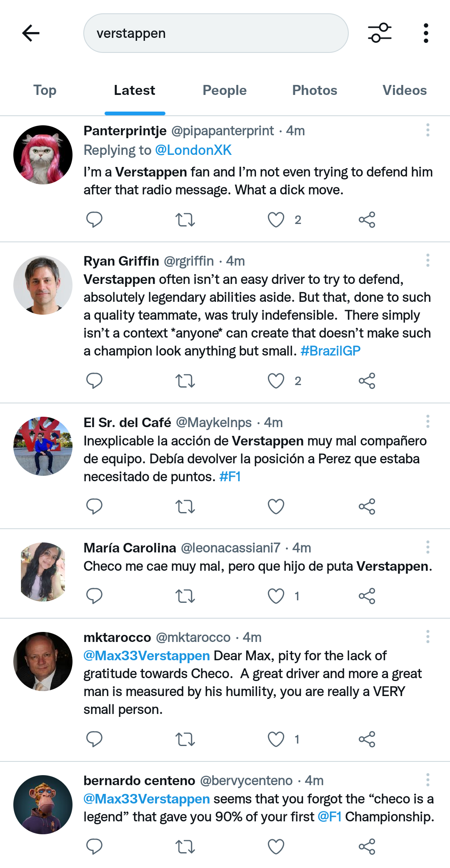450x868 pixels.
Task: Open more options on Ryan Griffin's tweet
Action: pos(427,261)
